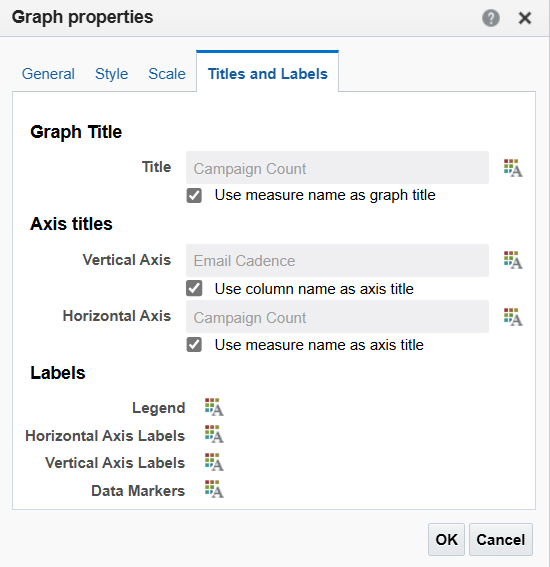
Task: Uncheck Use measure name as axis title
Action: pos(194,345)
